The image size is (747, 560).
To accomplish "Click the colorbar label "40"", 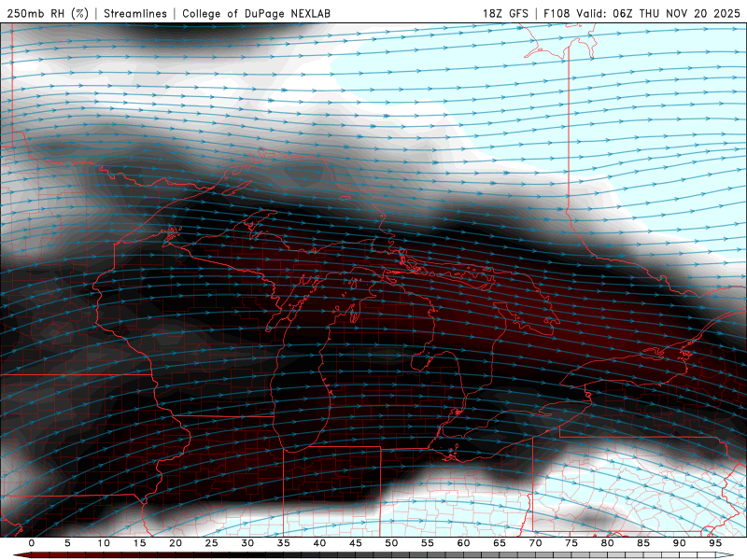I will pyautogui.click(x=319, y=543).
